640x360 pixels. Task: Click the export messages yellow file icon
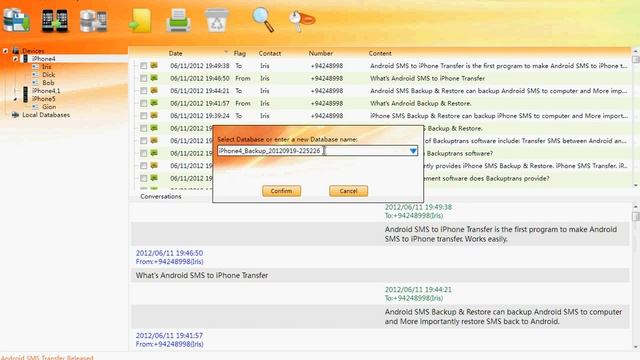pyautogui.click(x=140, y=20)
